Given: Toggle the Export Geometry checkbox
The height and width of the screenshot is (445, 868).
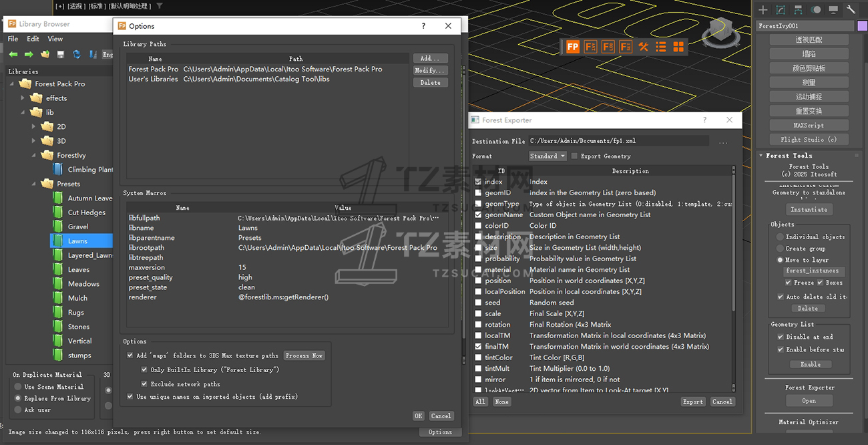Looking at the screenshot, I should [x=574, y=156].
